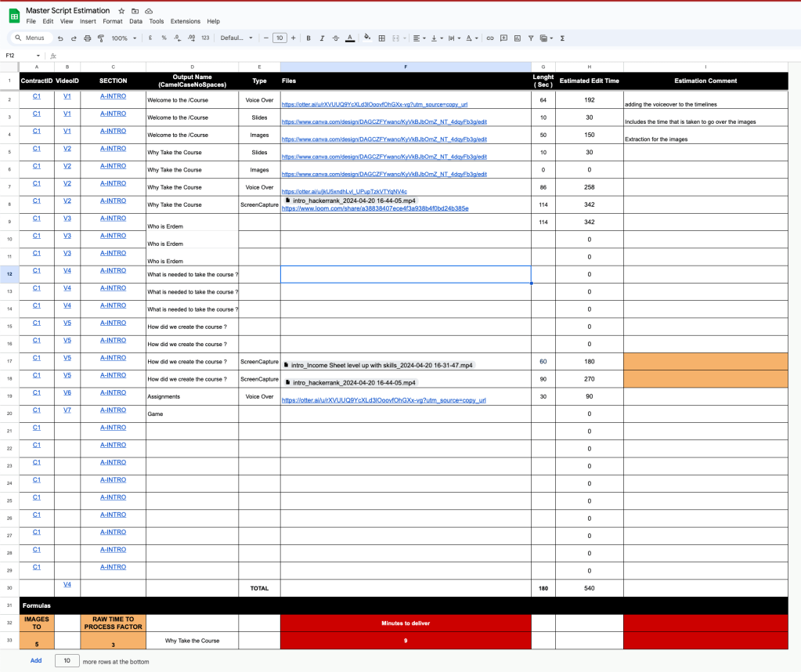The height and width of the screenshot is (672, 801).
Task: Open the functions sigma menu
Action: (562, 38)
